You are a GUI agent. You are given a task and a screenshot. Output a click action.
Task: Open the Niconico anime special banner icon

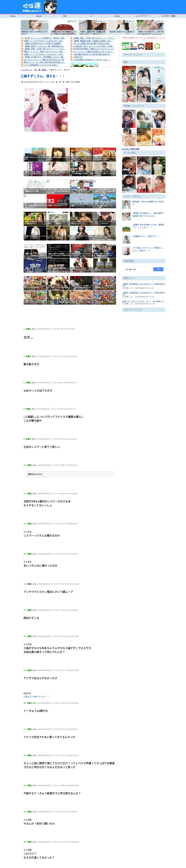(x=149, y=46)
